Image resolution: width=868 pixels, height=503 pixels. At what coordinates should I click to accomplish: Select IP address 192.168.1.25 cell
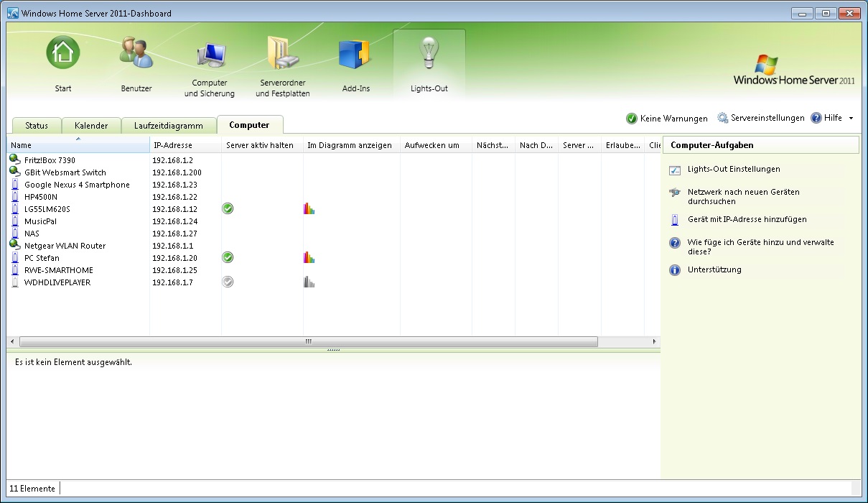pyautogui.click(x=174, y=270)
